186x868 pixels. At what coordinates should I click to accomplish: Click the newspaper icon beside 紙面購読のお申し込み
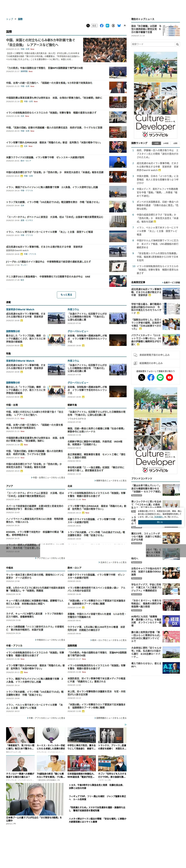tap(135, 363)
